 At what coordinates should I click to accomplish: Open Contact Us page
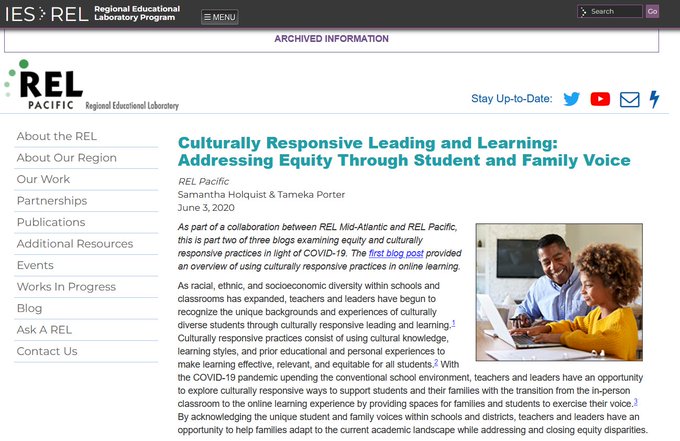[x=47, y=351]
